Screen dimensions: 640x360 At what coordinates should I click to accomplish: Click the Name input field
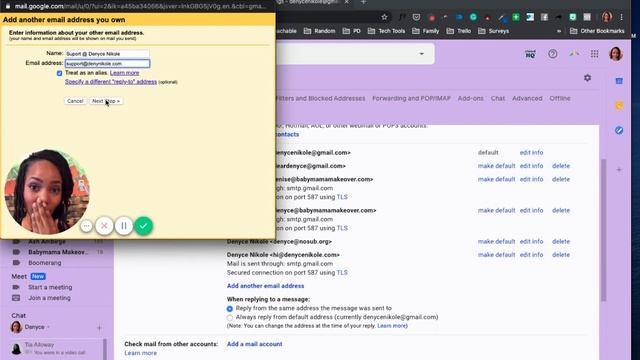click(x=107, y=53)
